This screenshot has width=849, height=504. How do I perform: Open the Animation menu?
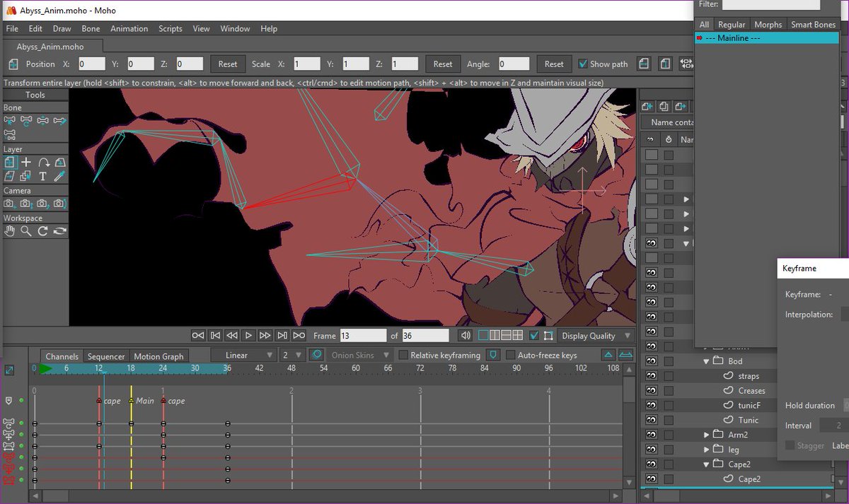click(x=129, y=29)
